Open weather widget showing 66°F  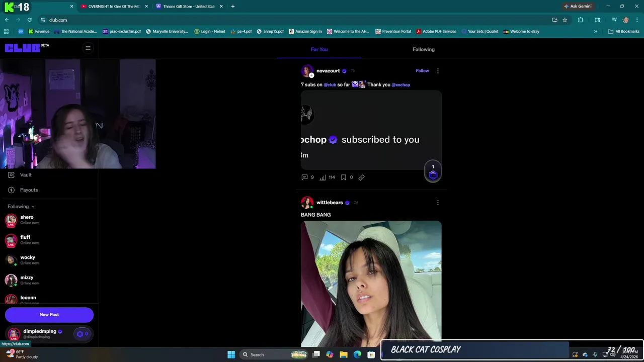22,354
